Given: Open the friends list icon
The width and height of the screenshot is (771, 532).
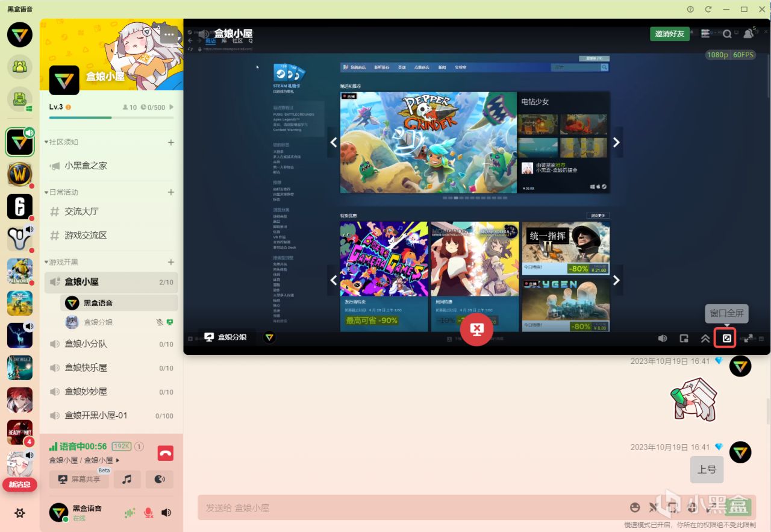Looking at the screenshot, I should coord(20,66).
